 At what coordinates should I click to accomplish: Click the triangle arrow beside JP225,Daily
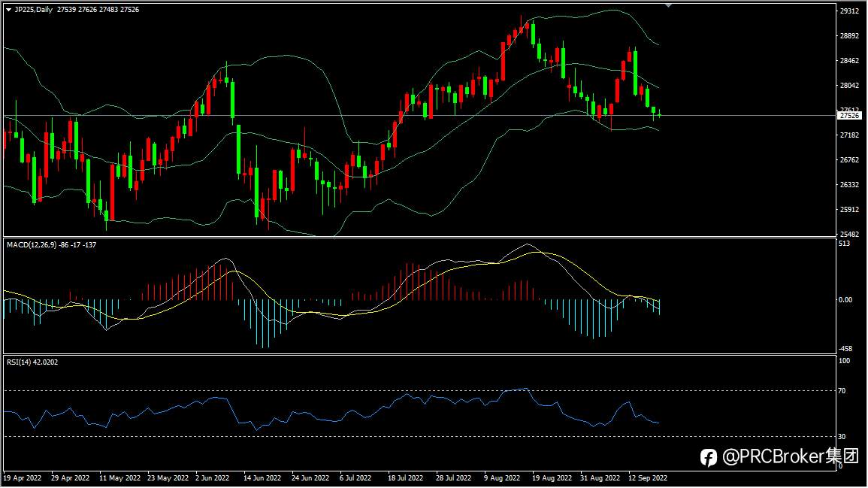(9, 10)
